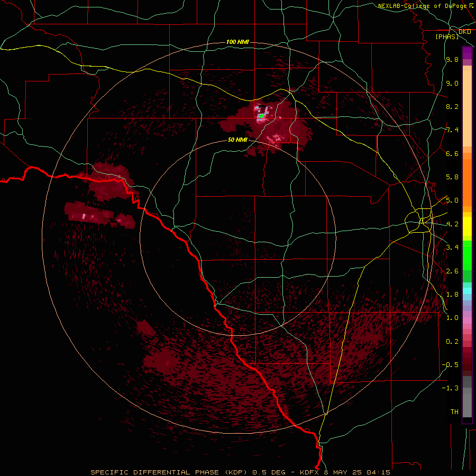Select the 7.4 value on the scale

452,130
